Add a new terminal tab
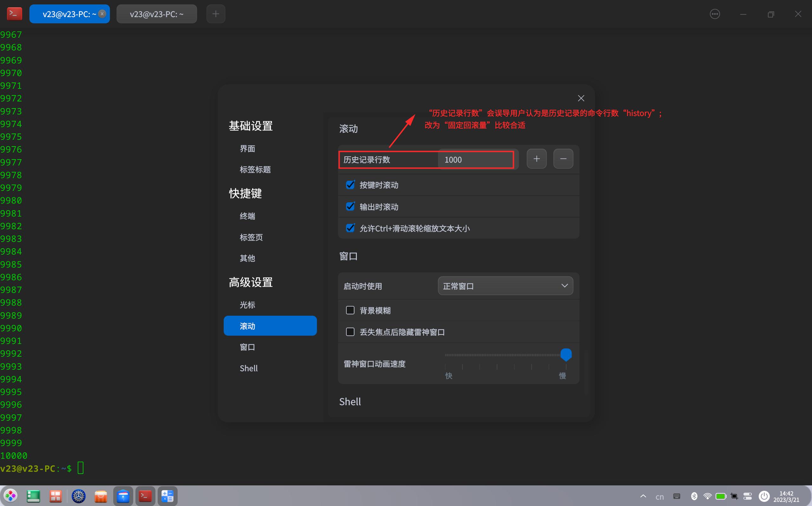Screen dimensions: 812x506 (x=216, y=14)
